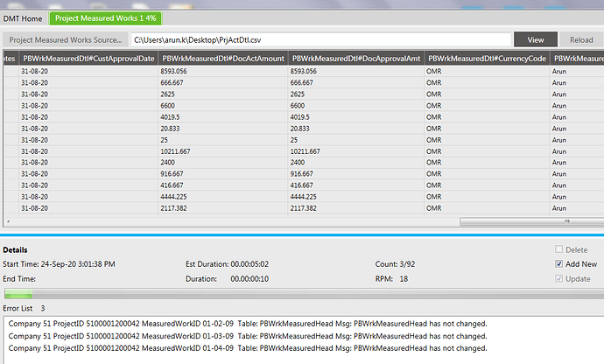Click the Project Measured Works Source button
The height and width of the screenshot is (364, 604).
point(64,39)
